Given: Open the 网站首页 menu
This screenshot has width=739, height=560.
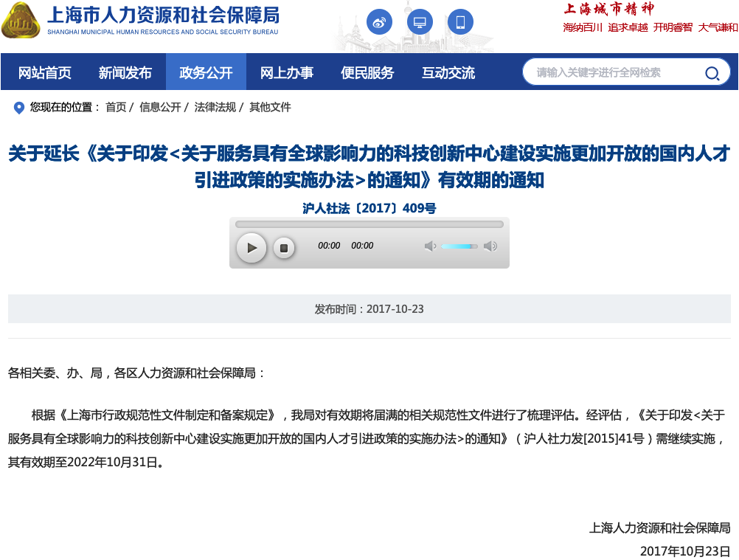Looking at the screenshot, I should tap(45, 72).
